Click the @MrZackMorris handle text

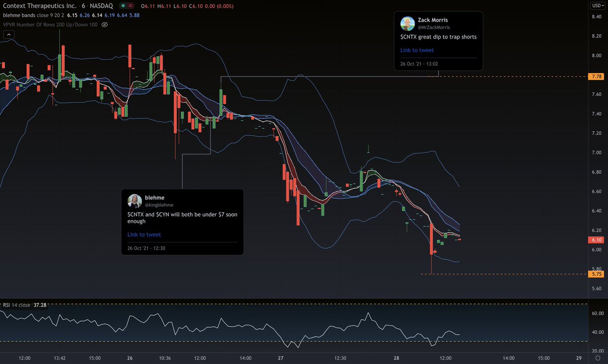[x=434, y=27]
